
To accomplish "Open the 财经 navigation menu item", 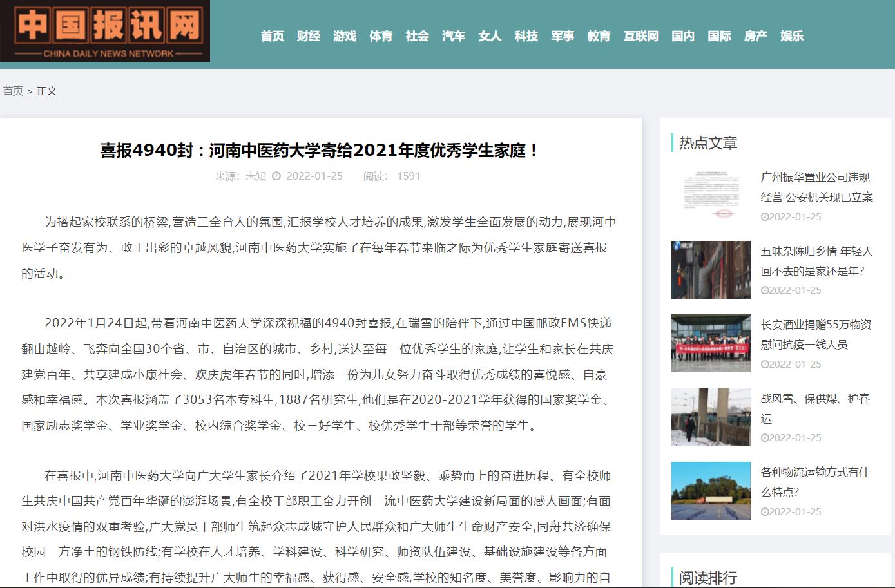I will pyautogui.click(x=309, y=36).
